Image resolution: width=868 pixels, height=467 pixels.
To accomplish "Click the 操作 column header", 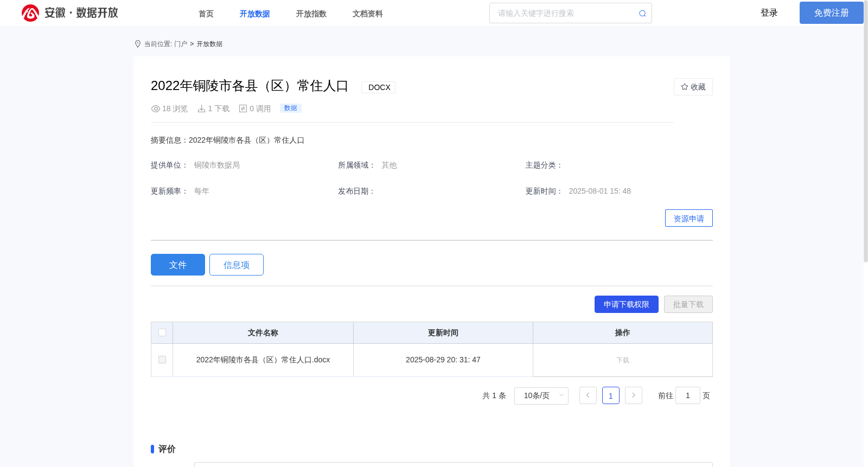I will tap(623, 332).
